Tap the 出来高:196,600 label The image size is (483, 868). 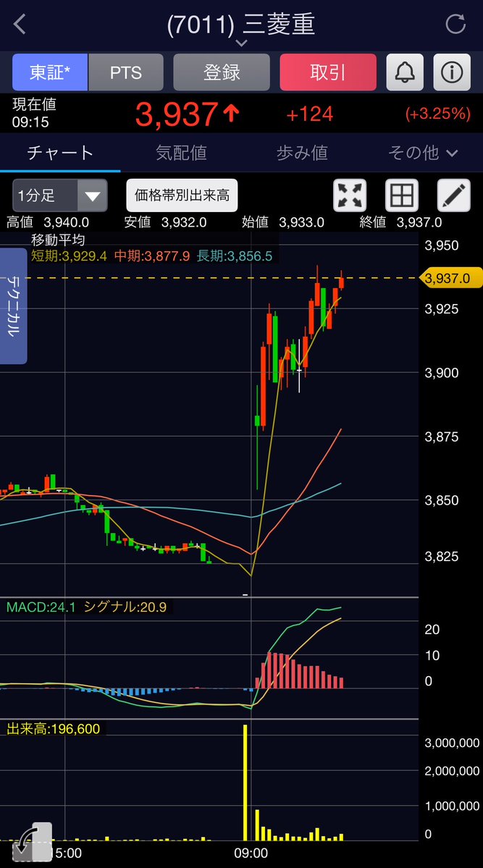53,729
